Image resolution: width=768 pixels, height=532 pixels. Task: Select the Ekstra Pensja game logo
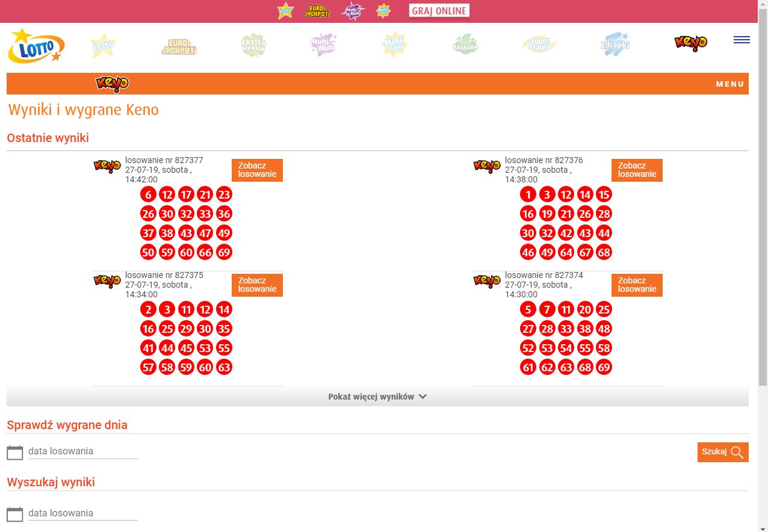pos(253,46)
